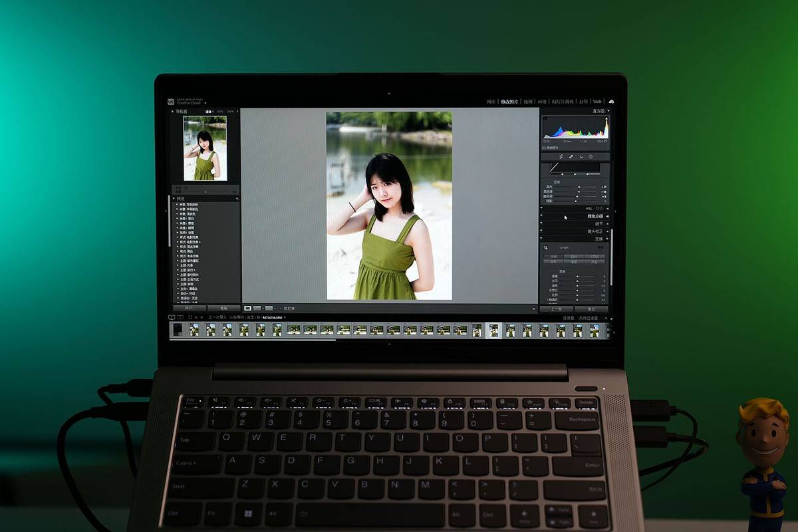This screenshot has height=532, width=798.
Task: Set navigator zoom to 适合 (Fit)
Action: 209,112
